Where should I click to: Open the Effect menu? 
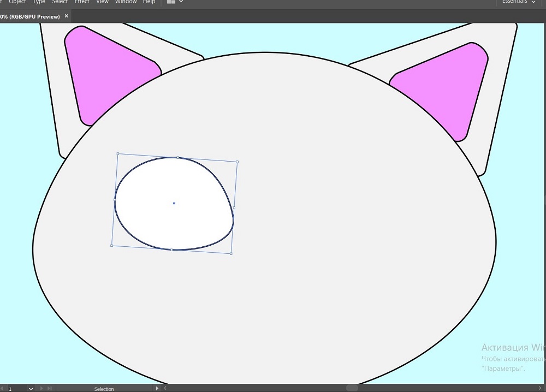click(82, 2)
